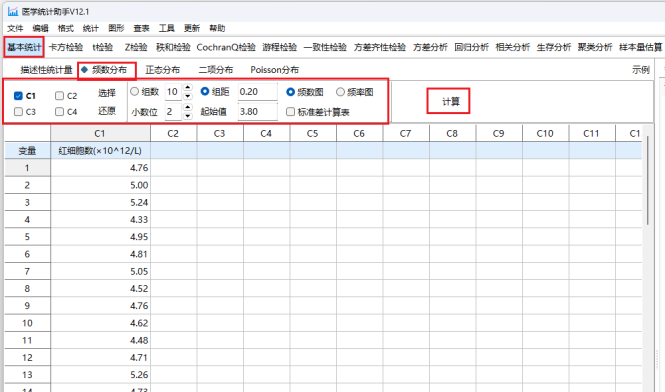The height and width of the screenshot is (392, 665).
Task: Switch to the 卡方检验 tab
Action: point(66,47)
